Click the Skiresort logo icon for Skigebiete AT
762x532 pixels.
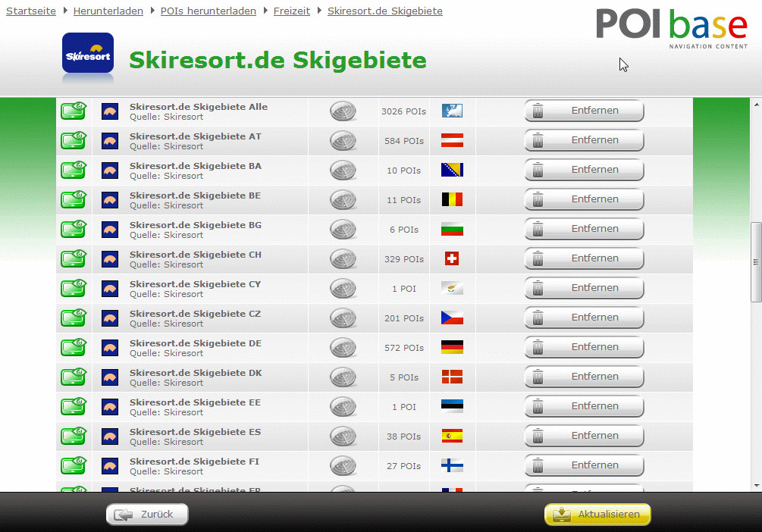(110, 141)
